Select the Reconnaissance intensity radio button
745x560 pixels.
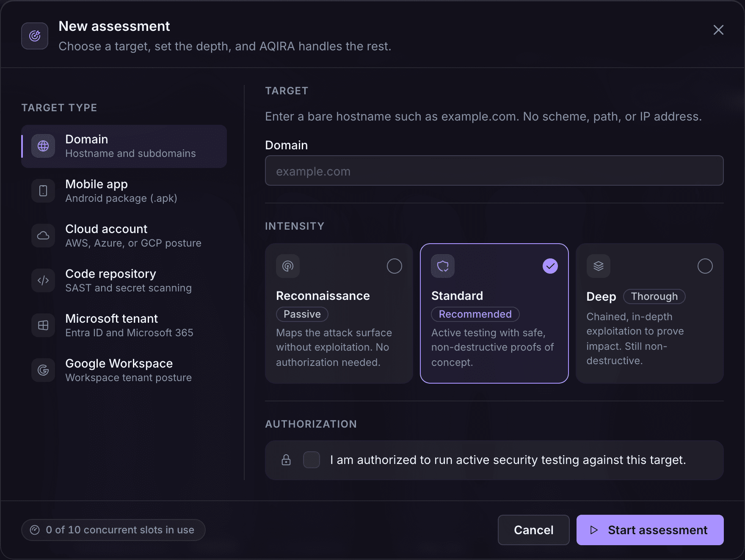(395, 266)
